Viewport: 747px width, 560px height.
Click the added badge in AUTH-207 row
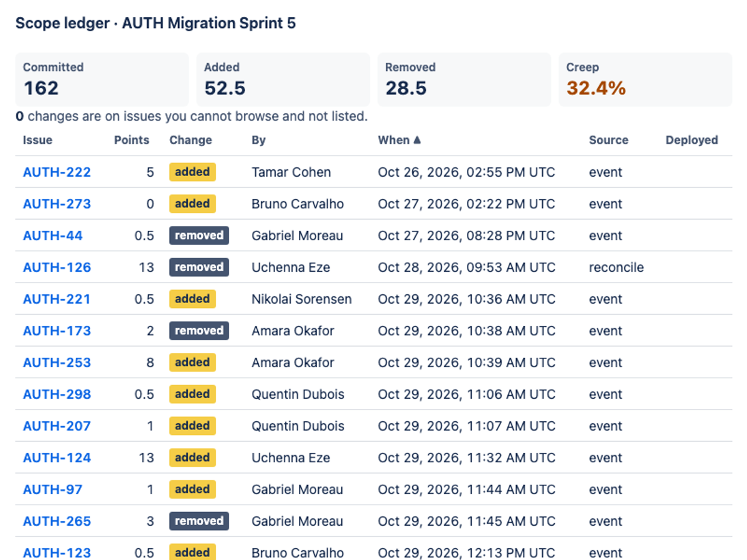(x=192, y=426)
